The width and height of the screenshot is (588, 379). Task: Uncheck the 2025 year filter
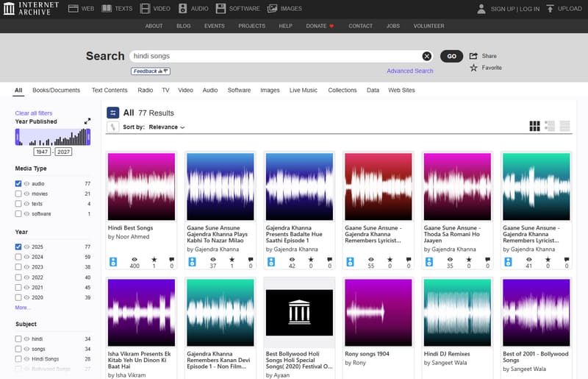pyautogui.click(x=18, y=247)
